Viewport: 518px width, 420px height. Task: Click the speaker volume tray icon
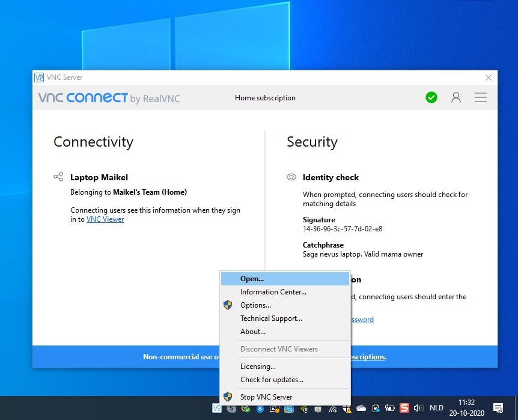[x=418, y=409]
